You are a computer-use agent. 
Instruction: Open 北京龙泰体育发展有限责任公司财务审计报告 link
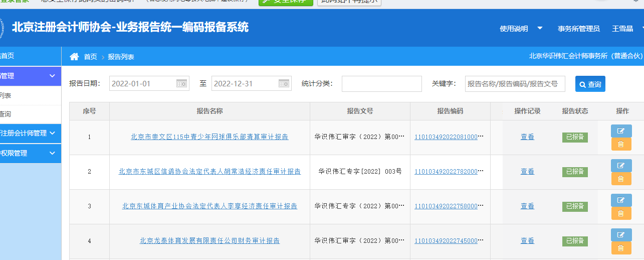point(209,241)
